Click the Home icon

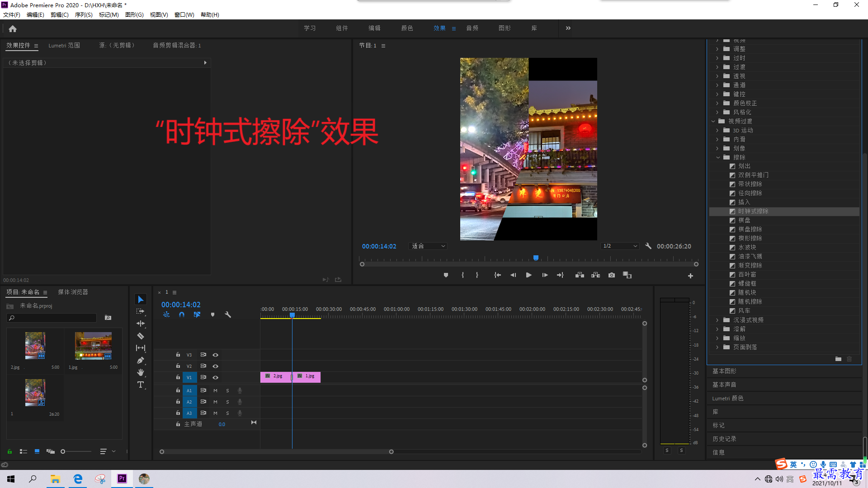tap(13, 28)
